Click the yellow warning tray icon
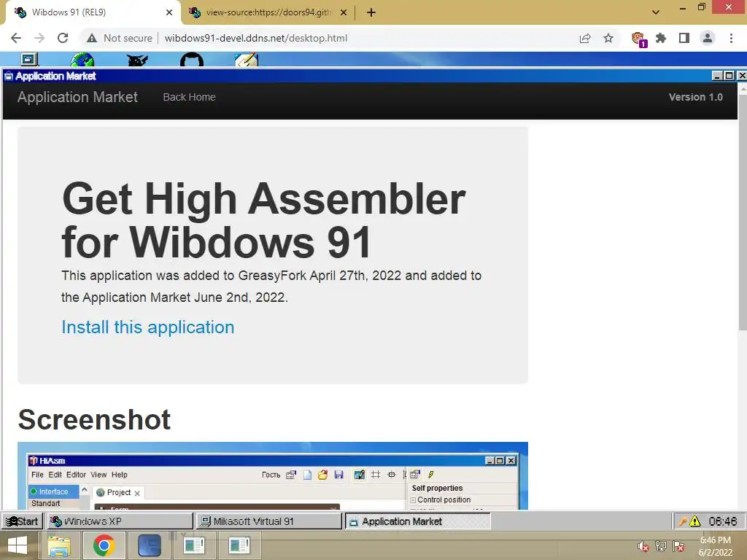Viewport: 747px width, 560px height. coord(695,521)
